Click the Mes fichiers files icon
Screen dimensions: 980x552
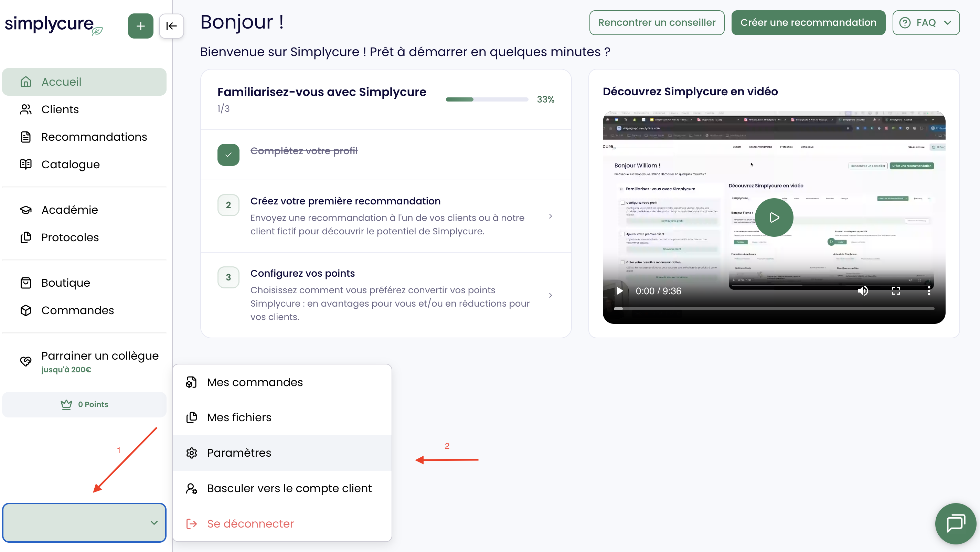(191, 418)
